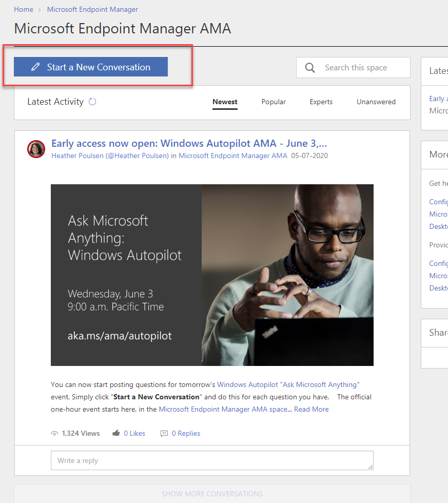Click the Microsoft Endpoint Manager AMA page title

click(123, 28)
